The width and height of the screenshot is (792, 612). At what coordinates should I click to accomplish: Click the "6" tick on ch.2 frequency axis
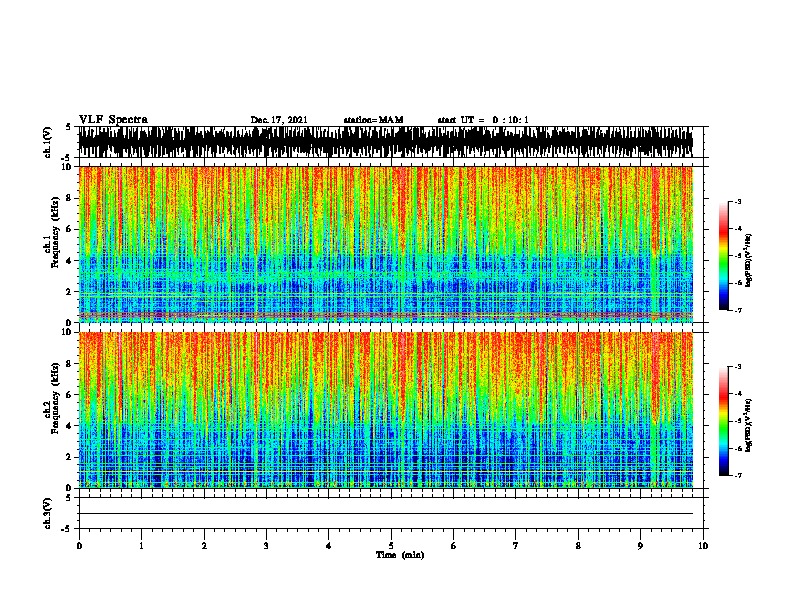point(70,395)
